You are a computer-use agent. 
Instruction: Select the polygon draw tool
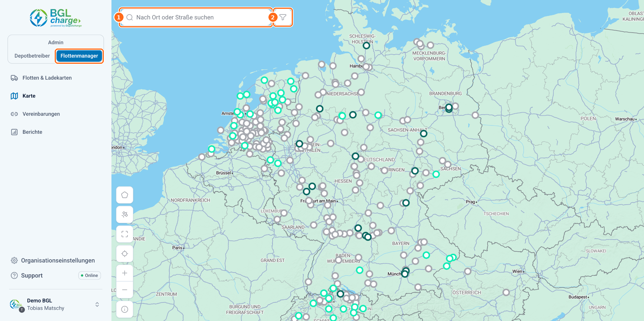(125, 195)
